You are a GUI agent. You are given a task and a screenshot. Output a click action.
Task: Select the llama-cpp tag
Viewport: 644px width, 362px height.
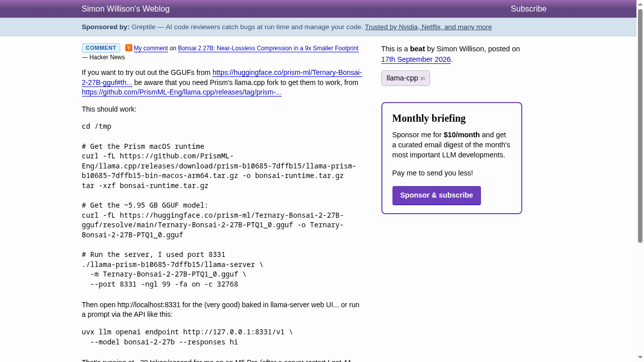click(406, 78)
